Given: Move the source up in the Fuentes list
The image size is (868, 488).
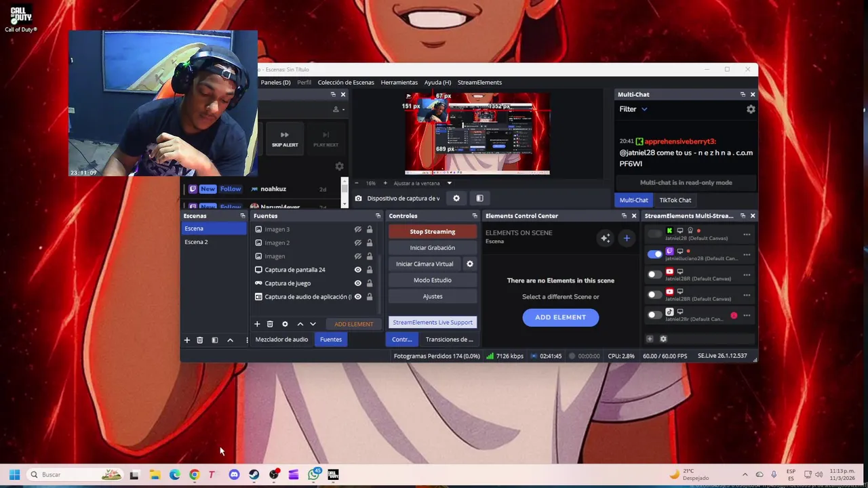Looking at the screenshot, I should [x=300, y=324].
